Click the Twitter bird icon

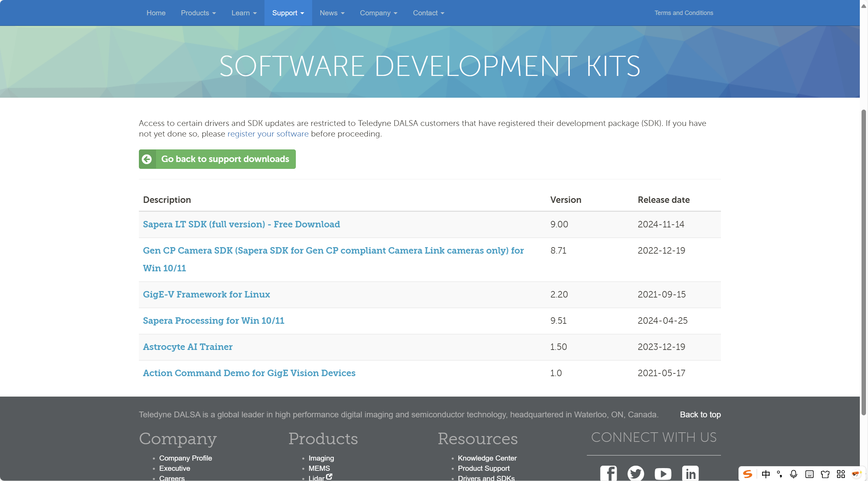tap(636, 473)
